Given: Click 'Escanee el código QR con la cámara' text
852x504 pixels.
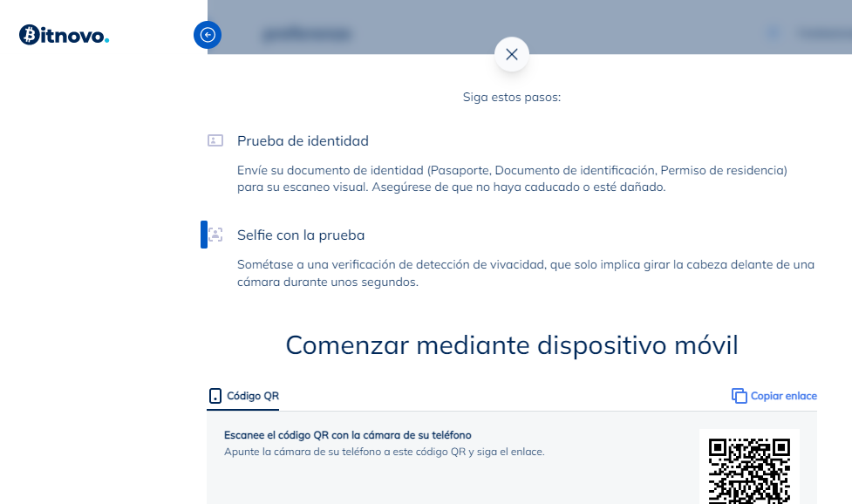Looking at the screenshot, I should 348,435.
